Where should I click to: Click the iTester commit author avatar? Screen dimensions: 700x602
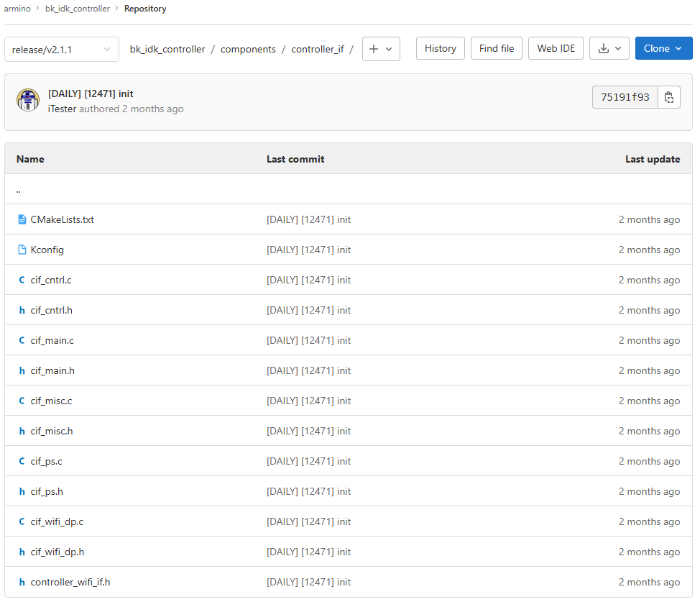(28, 99)
